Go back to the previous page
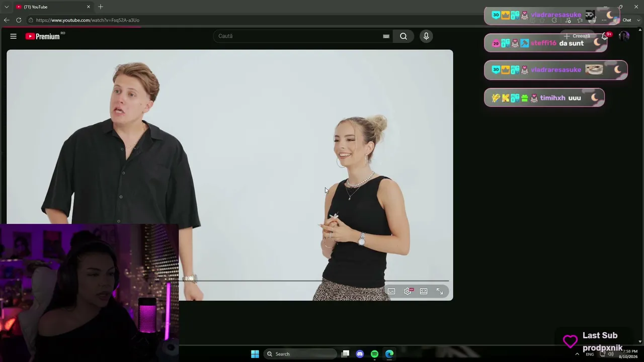Screen dimensions: 644x362 tap(7, 20)
